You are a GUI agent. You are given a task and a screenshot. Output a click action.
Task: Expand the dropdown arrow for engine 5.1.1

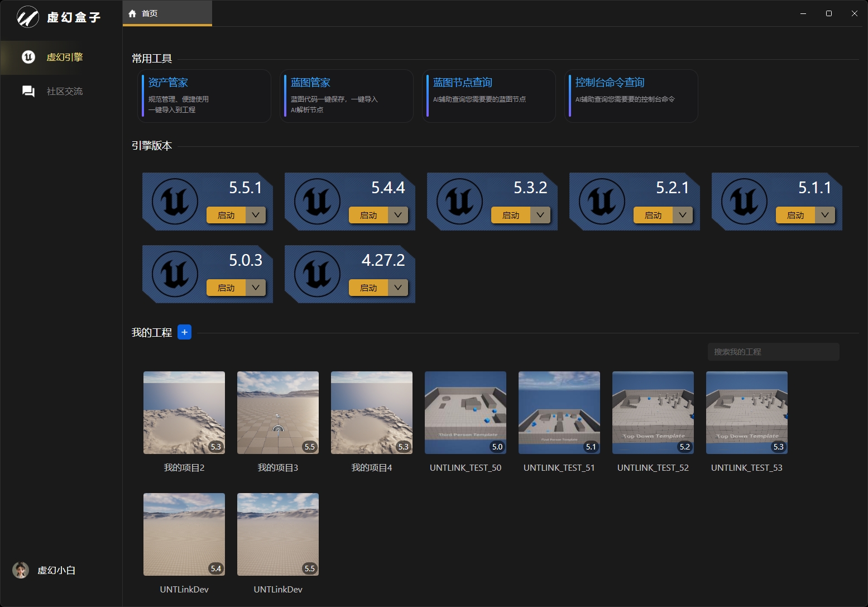click(x=825, y=215)
